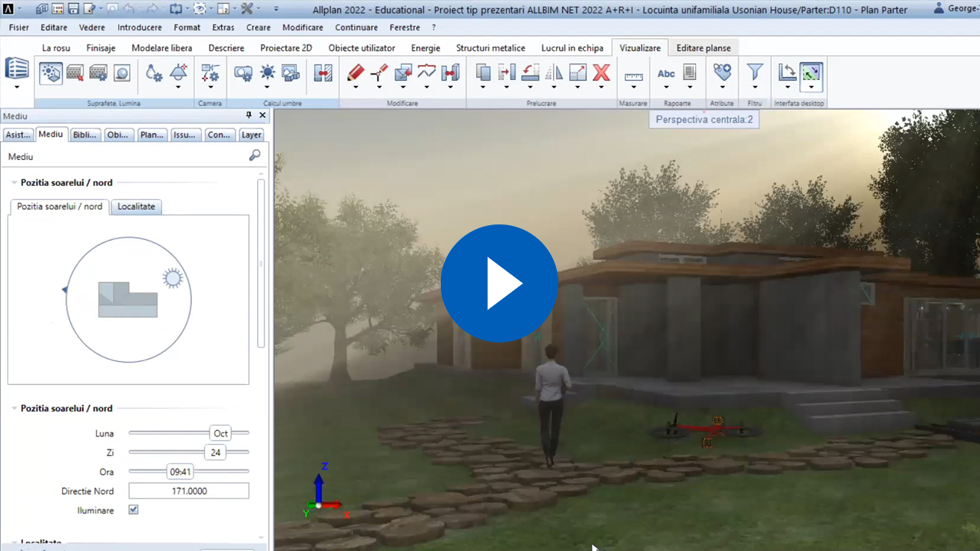The width and height of the screenshot is (980, 551).
Task: Open dropdown arrow under the role selector icon
Action: pyautogui.click(x=17, y=88)
